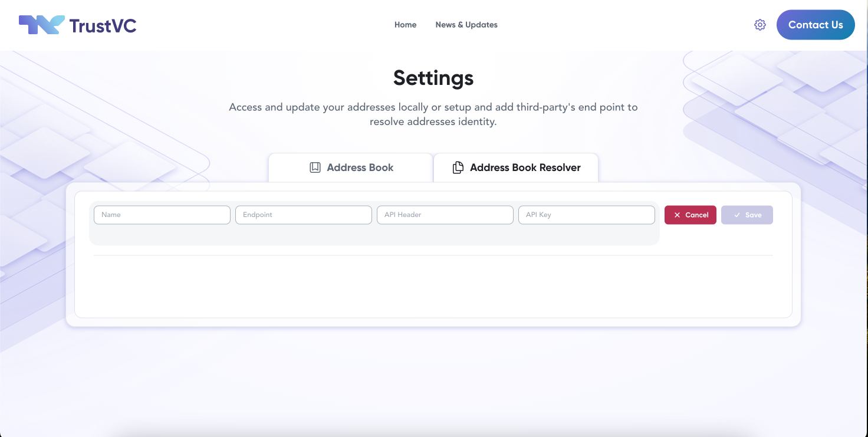This screenshot has width=868, height=437.
Task: Click the description paragraph under Settings
Action: pyautogui.click(x=433, y=114)
